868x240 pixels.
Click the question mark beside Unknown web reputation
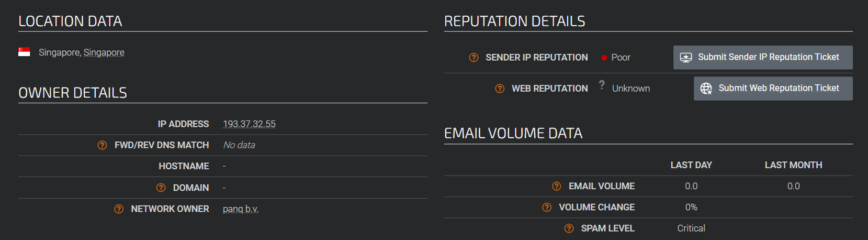tap(602, 84)
